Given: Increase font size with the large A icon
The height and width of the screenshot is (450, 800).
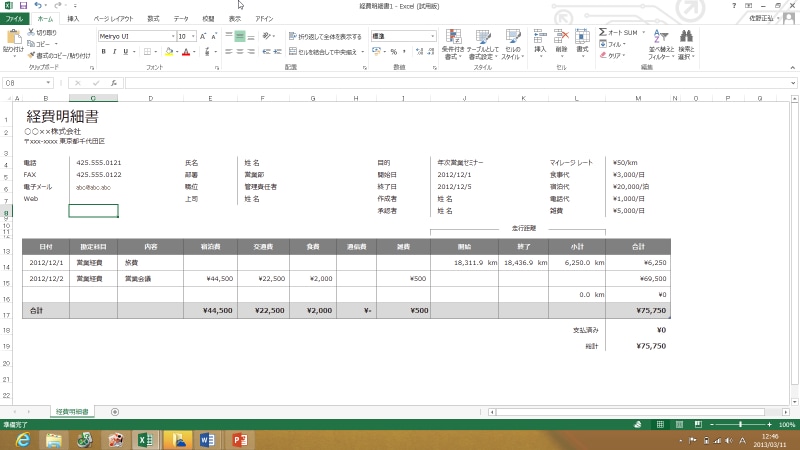Looking at the screenshot, I should click(203, 36).
